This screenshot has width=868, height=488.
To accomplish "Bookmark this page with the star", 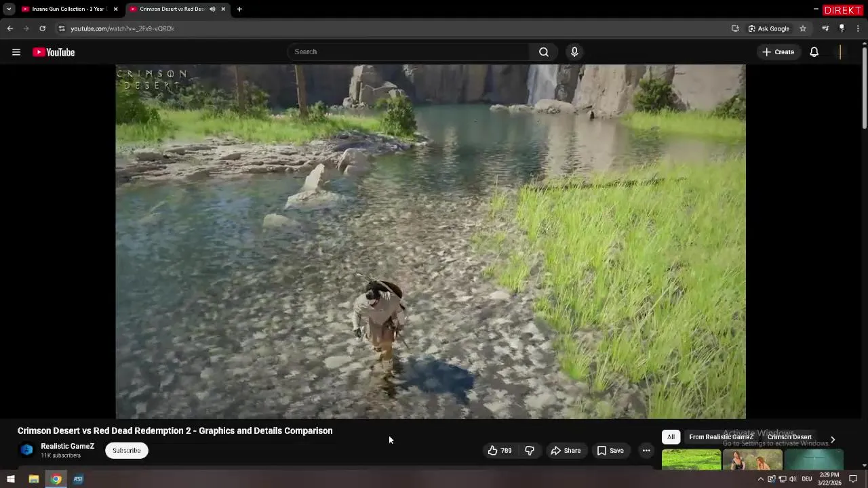I will click(x=803, y=28).
